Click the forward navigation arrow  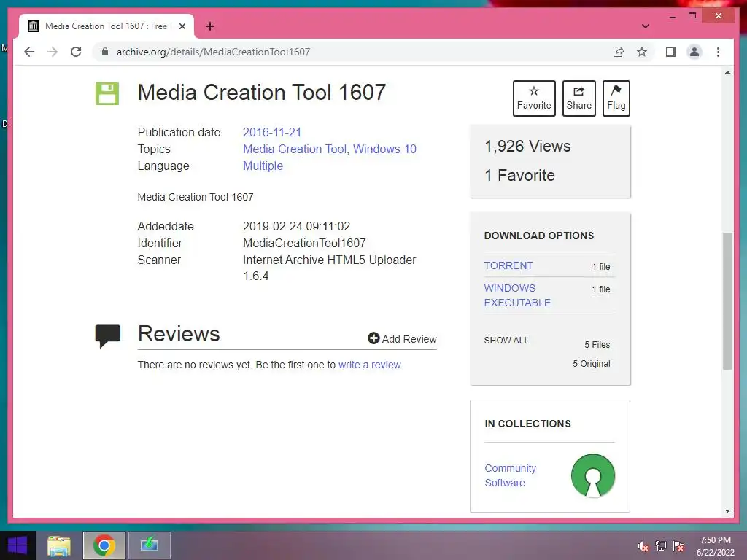53,52
